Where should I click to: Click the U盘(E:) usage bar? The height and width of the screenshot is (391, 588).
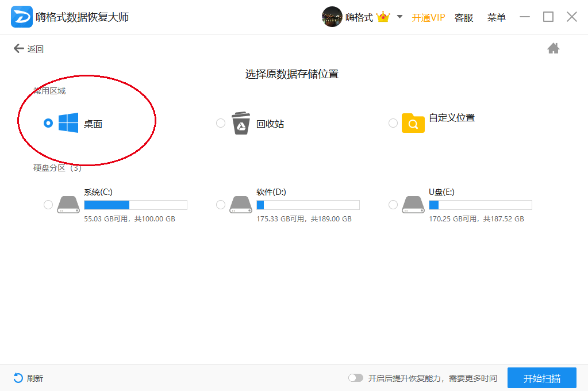(481, 205)
